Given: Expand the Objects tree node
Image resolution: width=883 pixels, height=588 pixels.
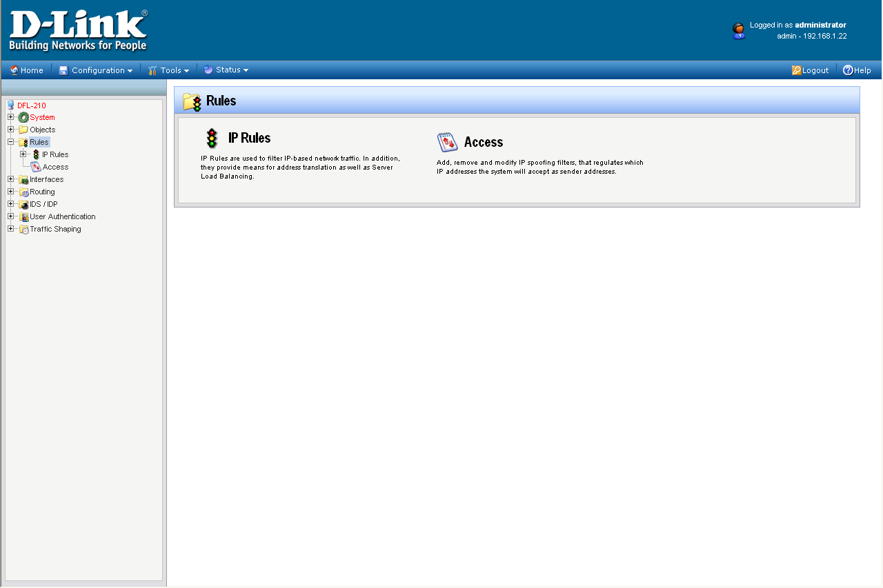Looking at the screenshot, I should point(10,130).
